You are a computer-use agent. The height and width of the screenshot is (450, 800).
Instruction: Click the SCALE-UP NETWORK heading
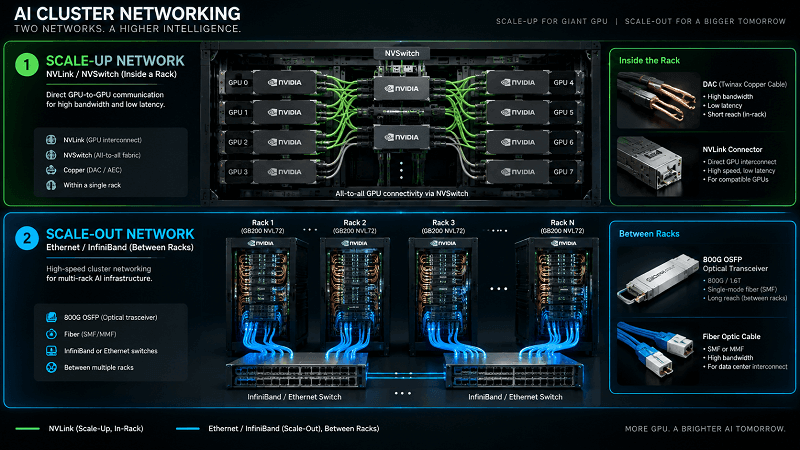[x=115, y=61]
